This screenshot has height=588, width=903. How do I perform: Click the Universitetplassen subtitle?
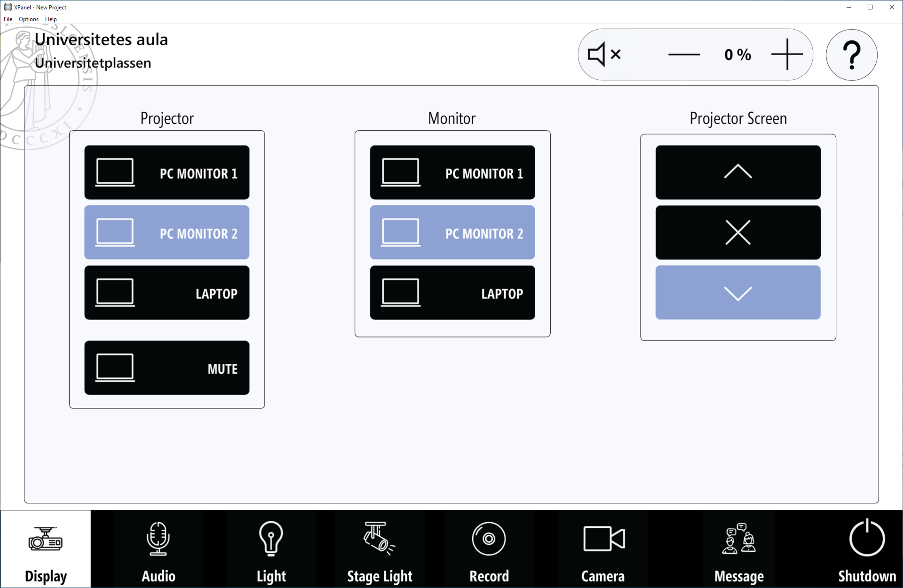[x=93, y=63]
